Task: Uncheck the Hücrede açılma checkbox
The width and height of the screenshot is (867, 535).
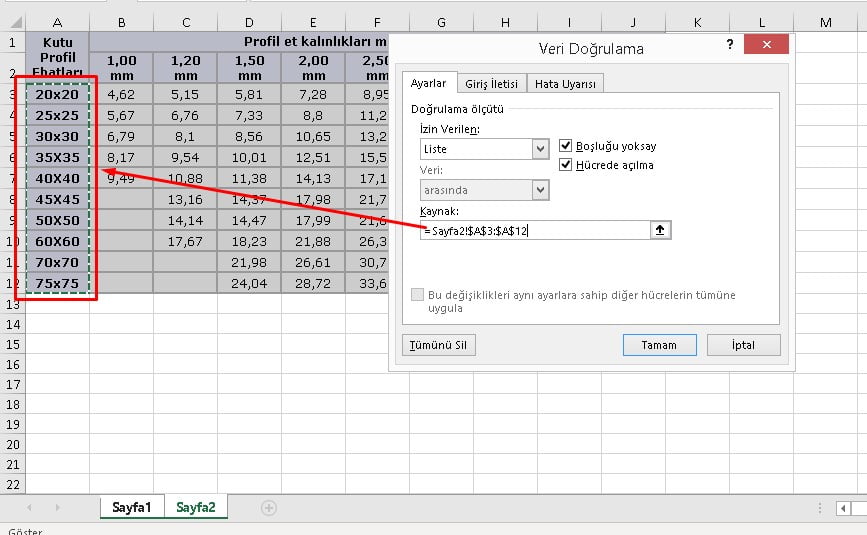Action: (x=567, y=165)
